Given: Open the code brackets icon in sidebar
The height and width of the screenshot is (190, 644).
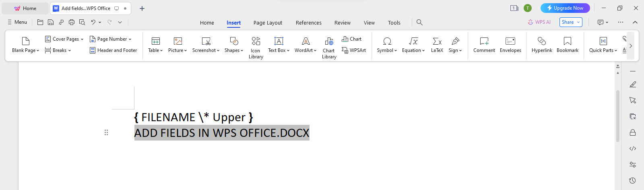Looking at the screenshot, I should (x=633, y=149).
